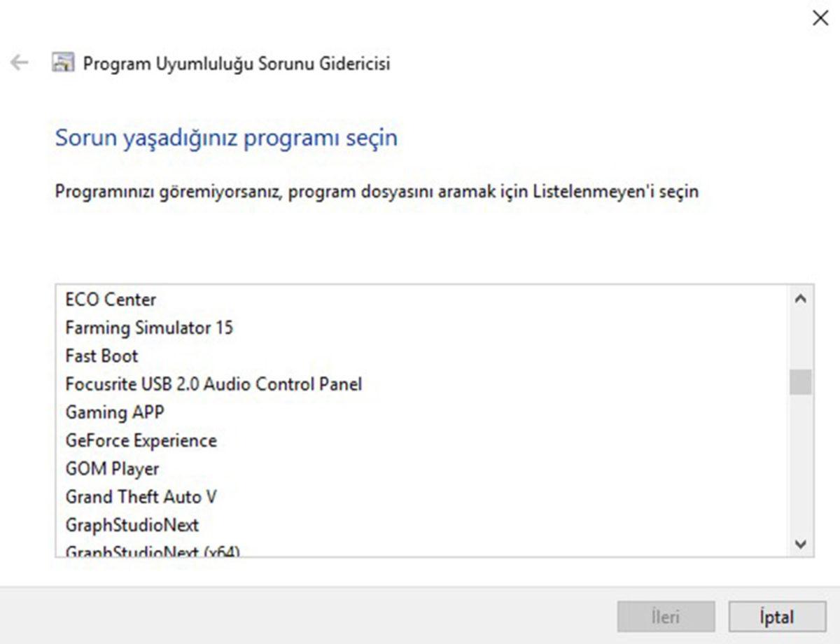Close the troubleshooter window
This screenshot has width=840, height=644.
tap(820, 18)
